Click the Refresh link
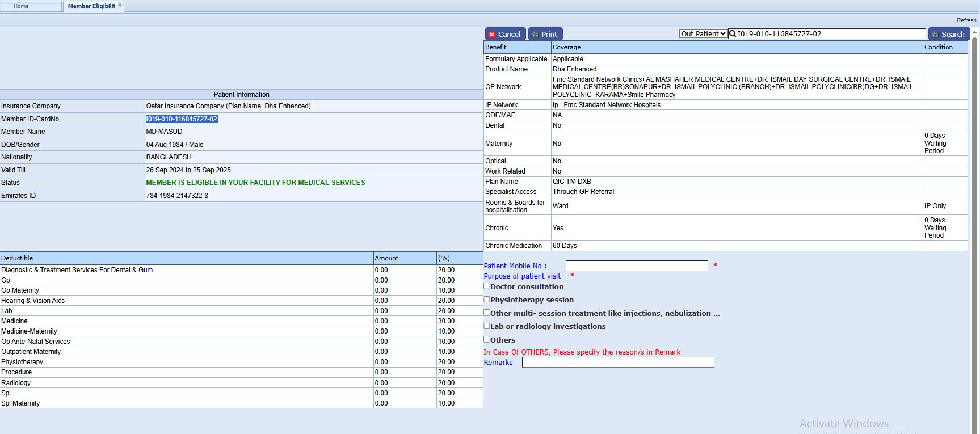The image size is (980, 434). coord(966,20)
